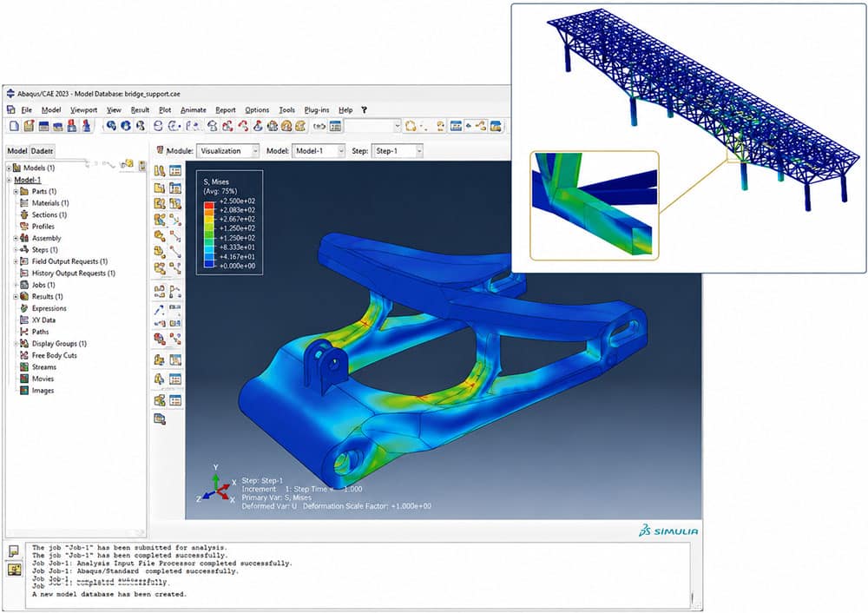
Task: Create a new model database from toolbar
Action: click(15, 126)
